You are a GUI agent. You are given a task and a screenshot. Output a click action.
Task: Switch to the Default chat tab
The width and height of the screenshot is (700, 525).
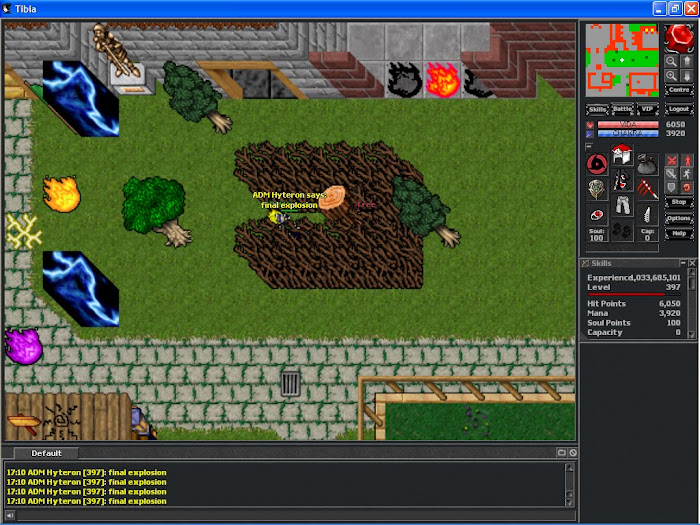point(46,453)
